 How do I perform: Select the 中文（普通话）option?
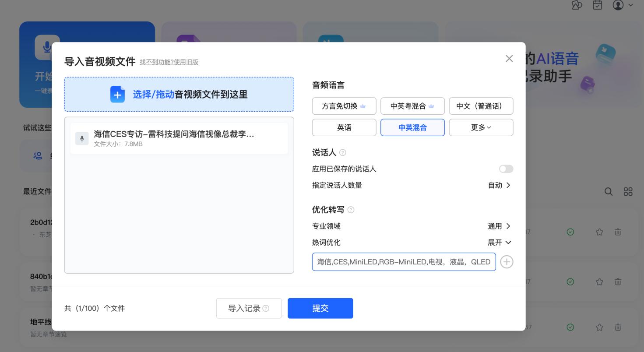(x=481, y=106)
